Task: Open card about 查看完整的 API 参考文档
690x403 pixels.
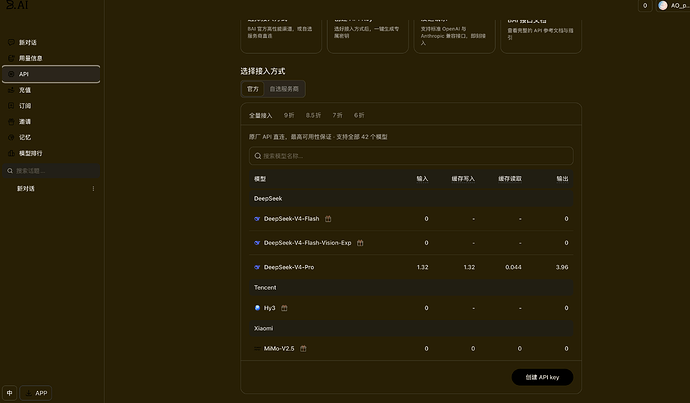Action: pyautogui.click(x=541, y=36)
